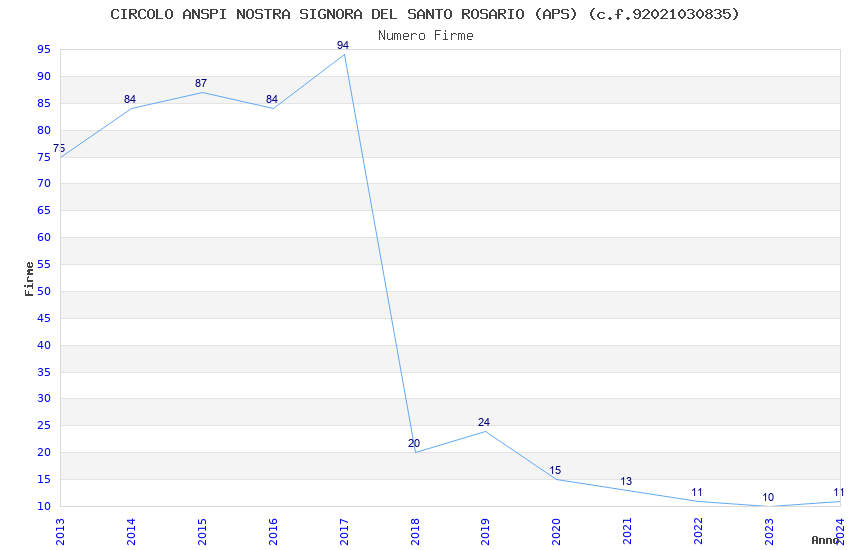The width and height of the screenshot is (850, 550).
Task: Select the 84 value above year 2016
Action: (x=272, y=99)
